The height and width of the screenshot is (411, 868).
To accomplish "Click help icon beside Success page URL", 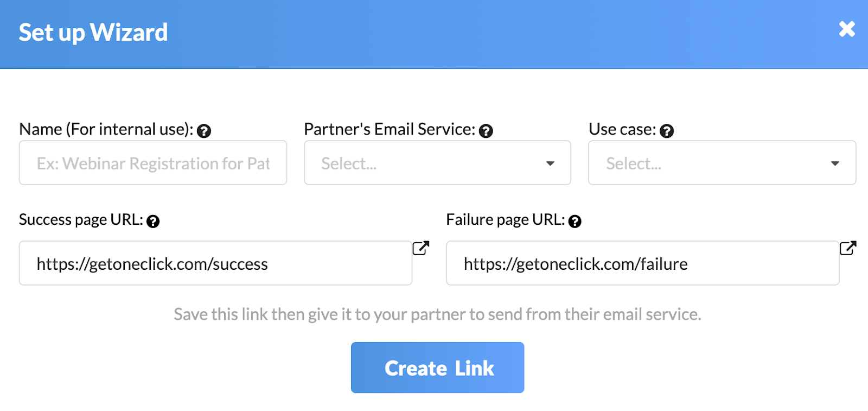I will (153, 221).
